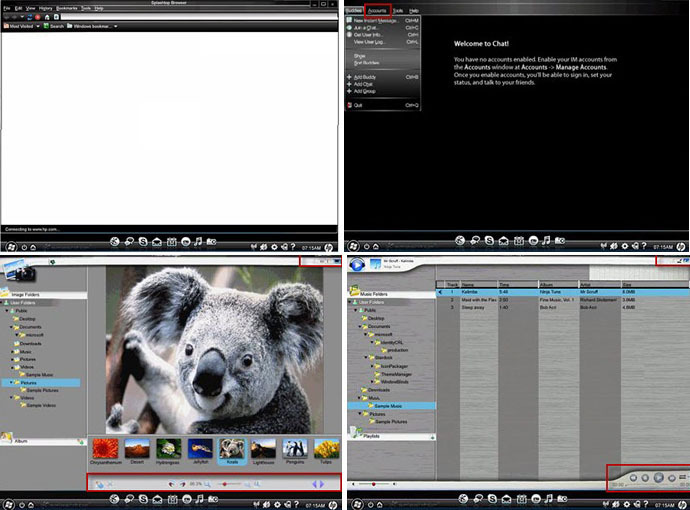690x510 pixels.
Task: Open the Tools menu in the chat window
Action: coord(398,11)
